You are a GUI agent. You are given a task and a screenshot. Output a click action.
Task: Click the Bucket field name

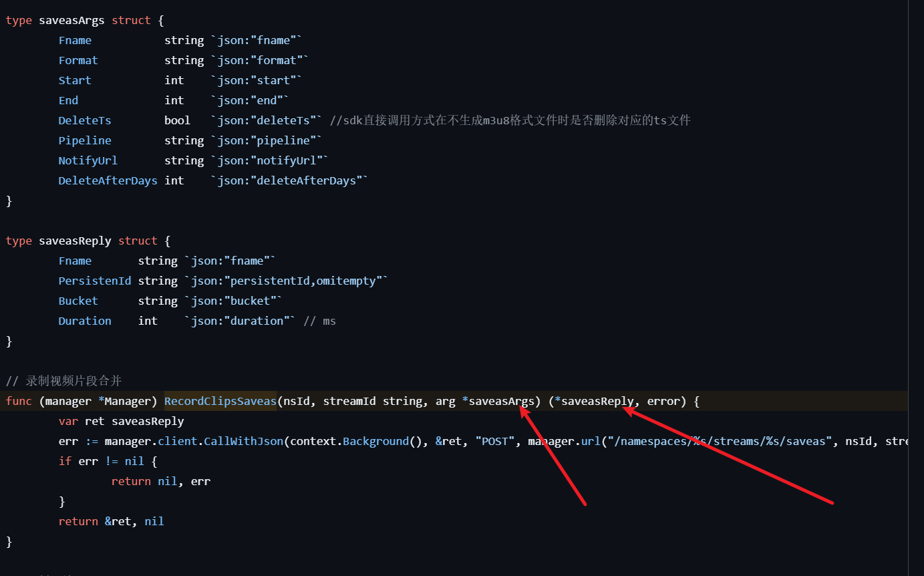coord(78,301)
